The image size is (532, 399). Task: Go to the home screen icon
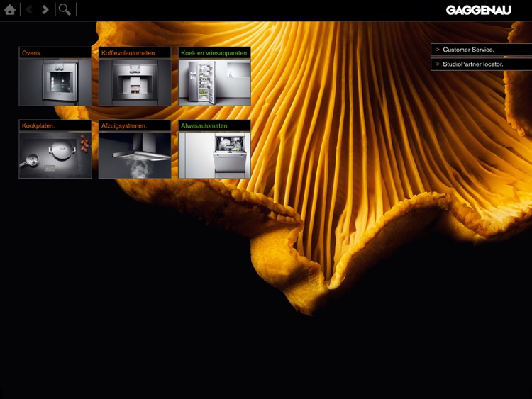10,10
